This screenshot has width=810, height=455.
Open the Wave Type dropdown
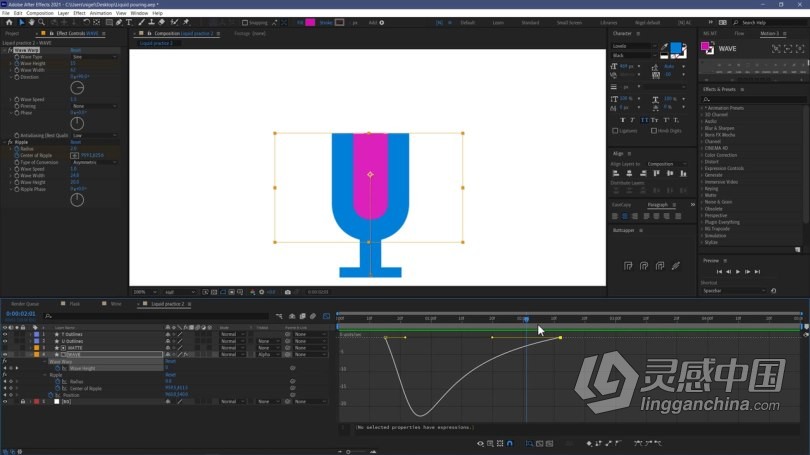(94, 57)
